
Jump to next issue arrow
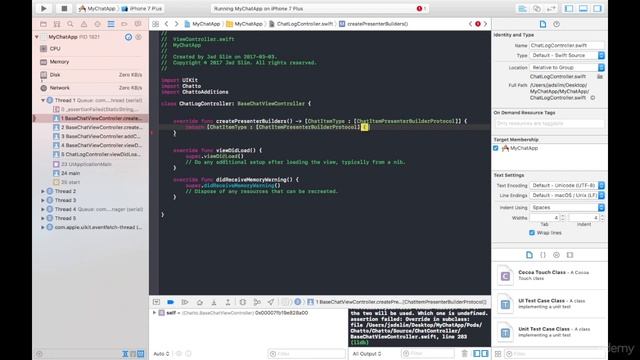coord(485,24)
